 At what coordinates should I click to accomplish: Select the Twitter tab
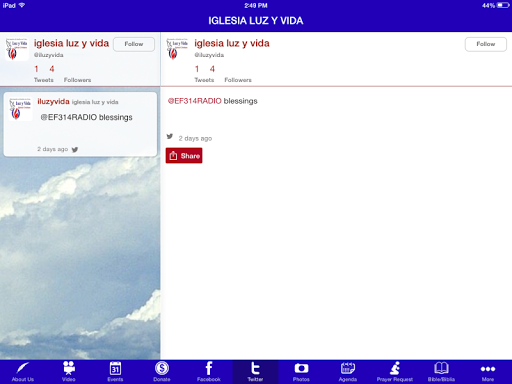click(255, 372)
